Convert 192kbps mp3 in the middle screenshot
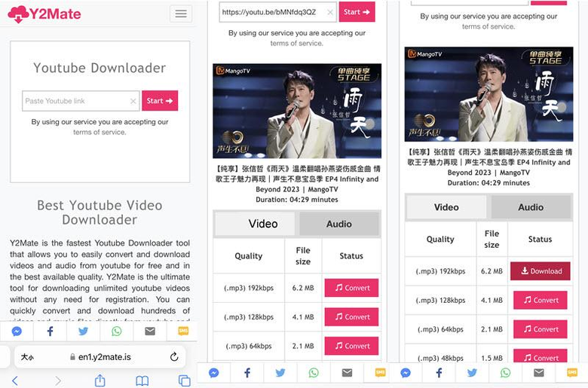The image size is (588, 388). click(352, 288)
